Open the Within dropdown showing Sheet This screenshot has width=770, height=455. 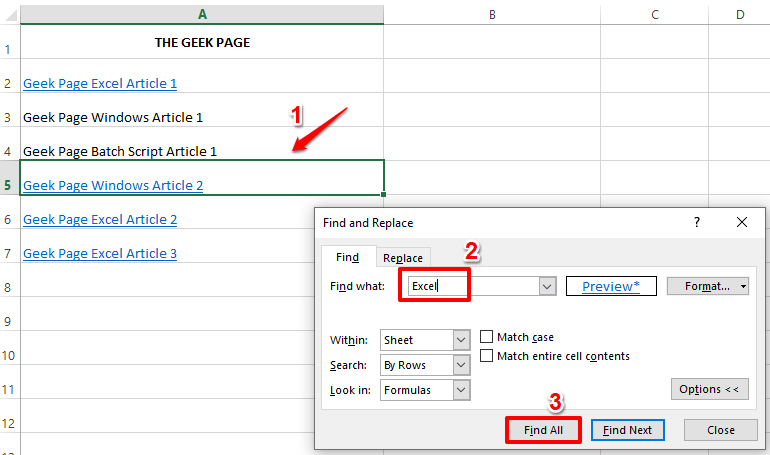tap(461, 340)
